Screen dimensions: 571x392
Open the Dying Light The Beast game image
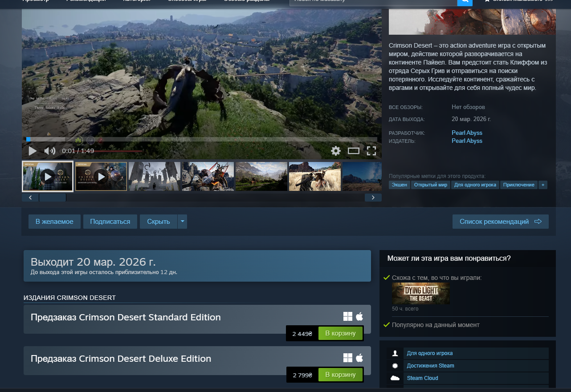click(x=420, y=294)
